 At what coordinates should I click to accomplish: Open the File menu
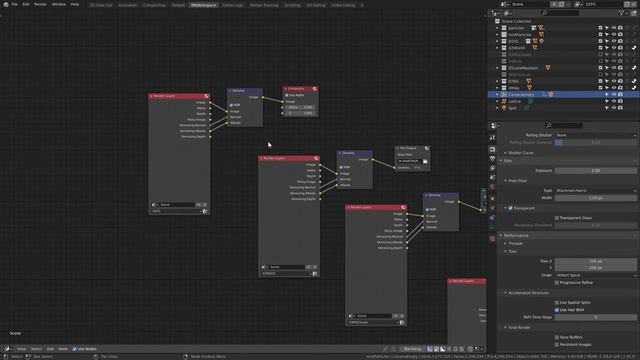coord(15,4)
